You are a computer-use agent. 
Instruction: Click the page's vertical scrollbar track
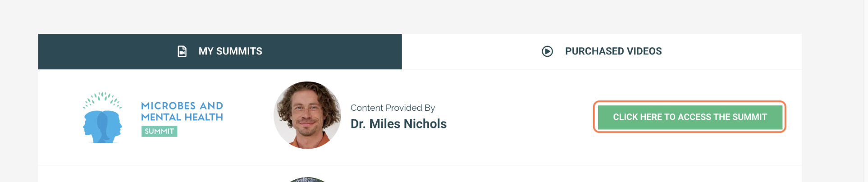[865, 91]
